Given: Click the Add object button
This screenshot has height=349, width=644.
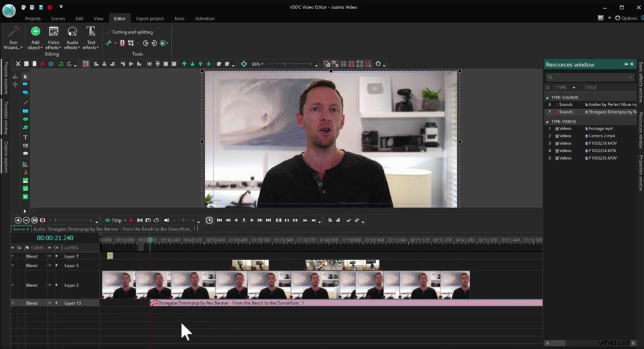Looking at the screenshot, I should click(x=35, y=38).
